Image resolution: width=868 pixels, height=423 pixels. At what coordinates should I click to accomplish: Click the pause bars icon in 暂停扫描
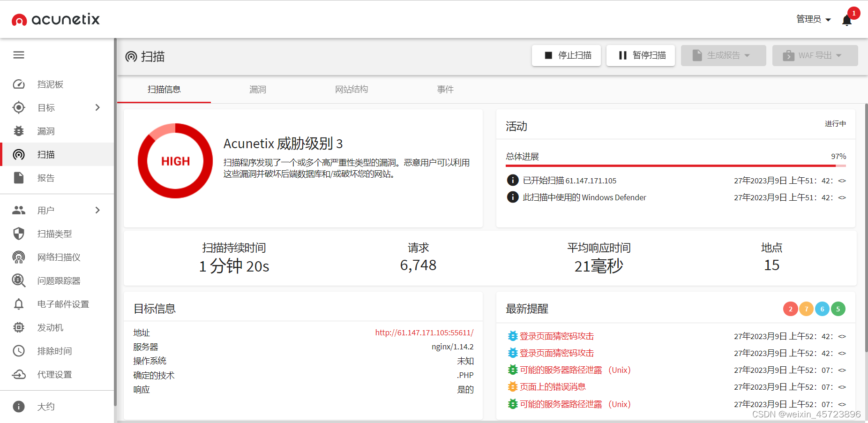point(623,55)
